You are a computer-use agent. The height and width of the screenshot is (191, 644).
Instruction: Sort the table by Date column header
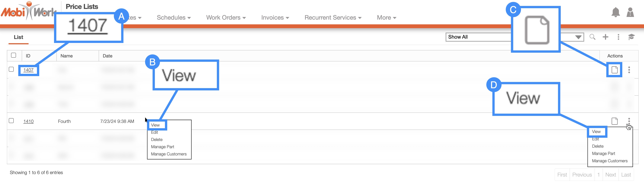108,56
